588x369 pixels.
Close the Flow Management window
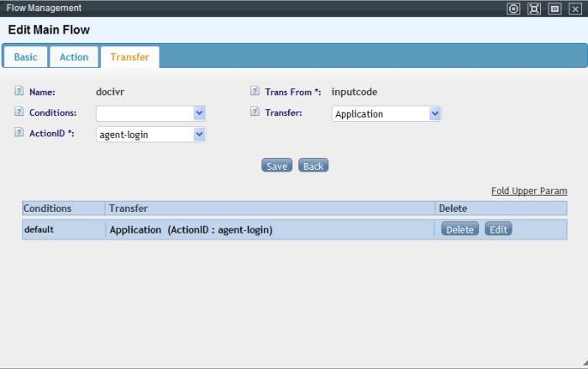[575, 8]
